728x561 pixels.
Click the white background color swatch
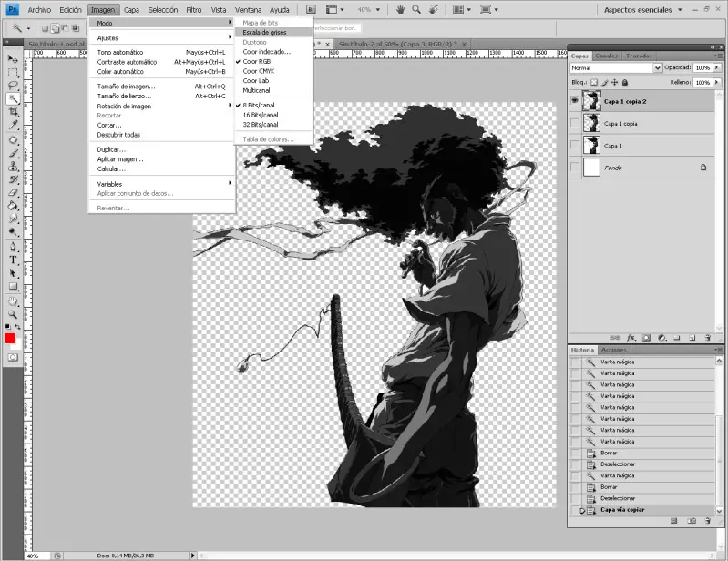pyautogui.click(x=17, y=346)
